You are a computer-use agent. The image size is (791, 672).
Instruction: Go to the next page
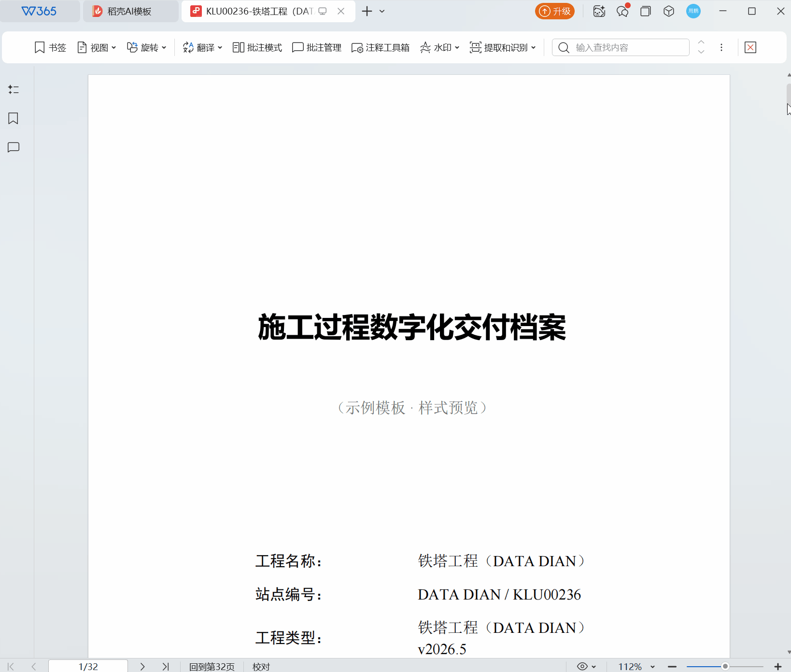coord(142,666)
